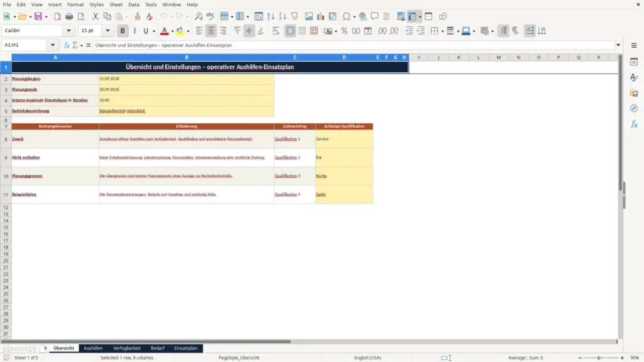This screenshot has height=362, width=644.
Task: Insert a comment using the speech bubble icon
Action: 375,16
